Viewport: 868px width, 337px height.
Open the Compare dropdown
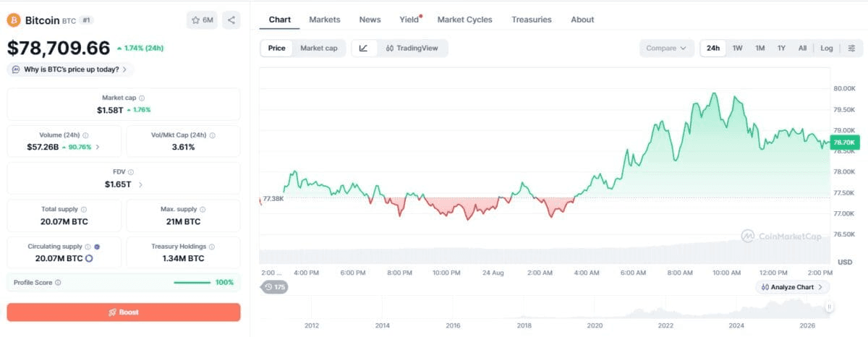666,48
